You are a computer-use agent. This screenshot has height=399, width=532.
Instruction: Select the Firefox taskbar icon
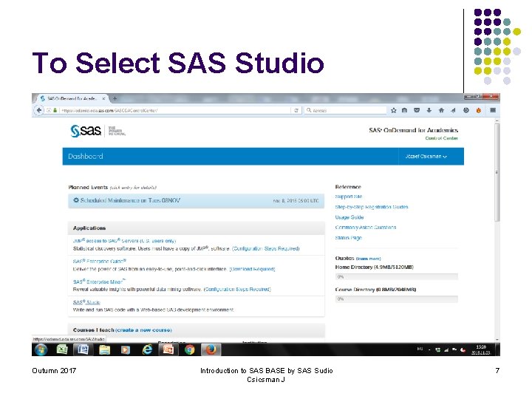[211, 349]
